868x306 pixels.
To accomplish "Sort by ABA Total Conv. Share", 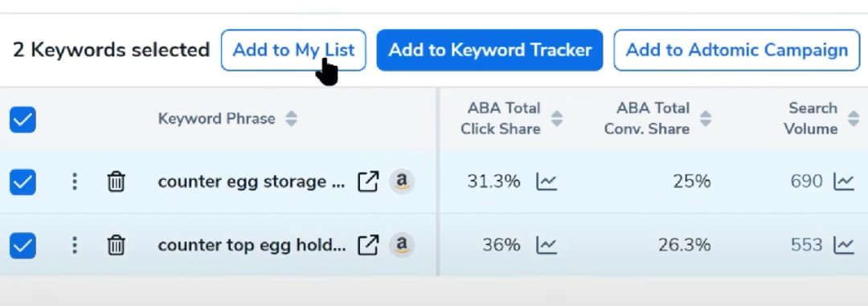I will coord(706,118).
